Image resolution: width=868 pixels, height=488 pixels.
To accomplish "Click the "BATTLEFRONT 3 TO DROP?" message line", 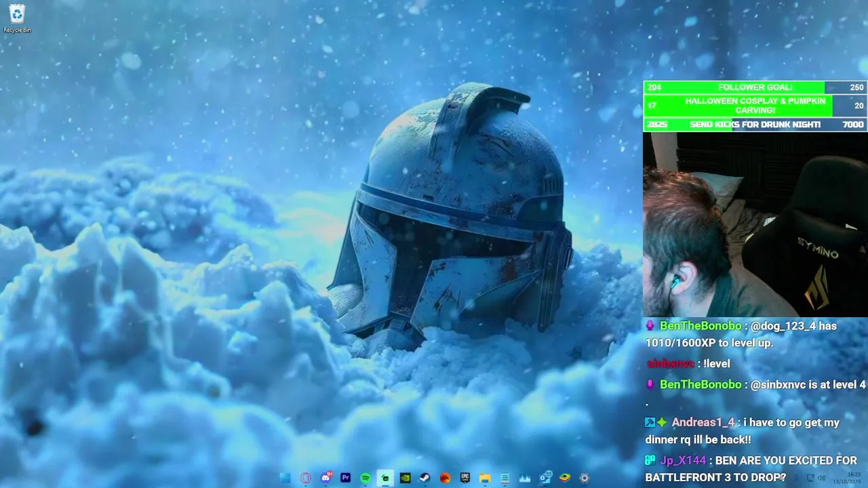I will [x=715, y=478].
